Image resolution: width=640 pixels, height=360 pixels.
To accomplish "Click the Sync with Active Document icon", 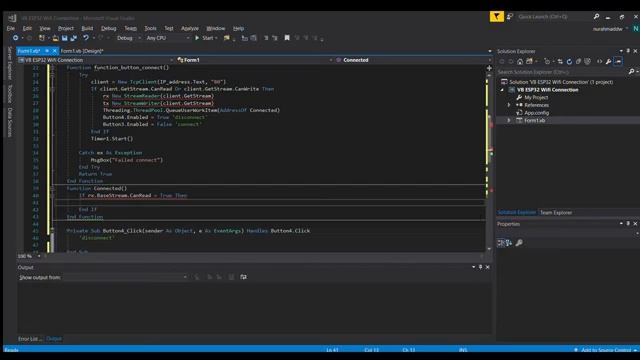I will [560, 62].
